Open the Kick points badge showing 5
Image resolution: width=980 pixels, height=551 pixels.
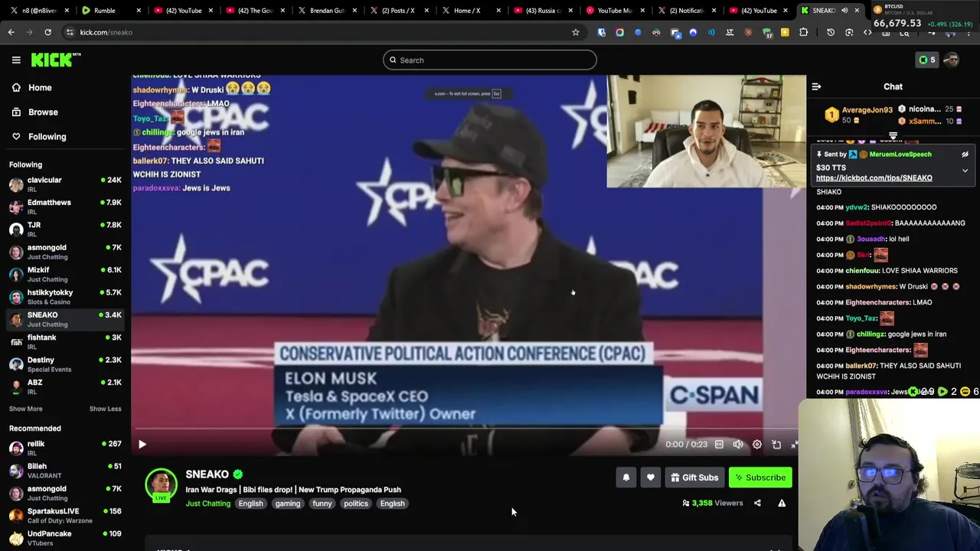927,60
